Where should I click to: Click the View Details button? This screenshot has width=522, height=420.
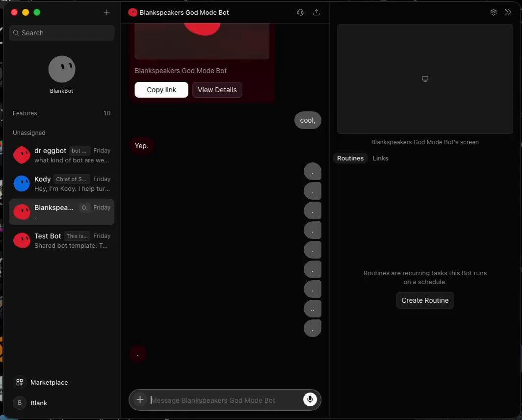[x=217, y=90]
